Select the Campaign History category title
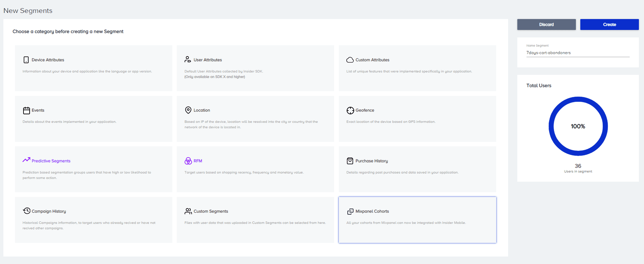The width and height of the screenshot is (644, 264). coord(49,211)
